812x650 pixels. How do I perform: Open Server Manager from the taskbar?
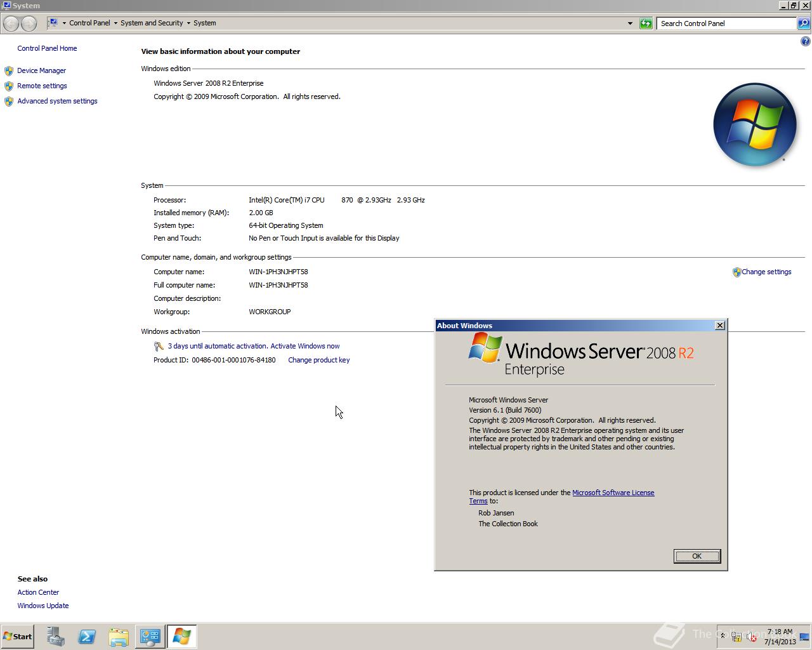coord(55,637)
